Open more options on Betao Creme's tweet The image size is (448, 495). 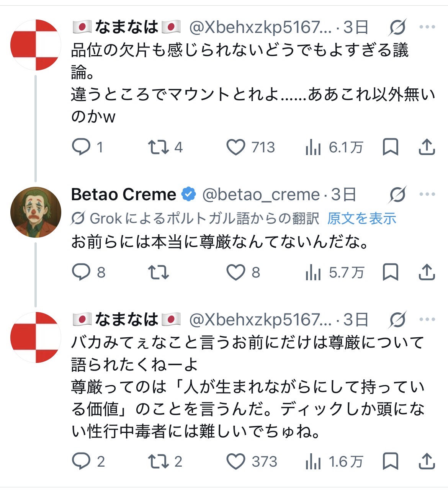tap(427, 194)
